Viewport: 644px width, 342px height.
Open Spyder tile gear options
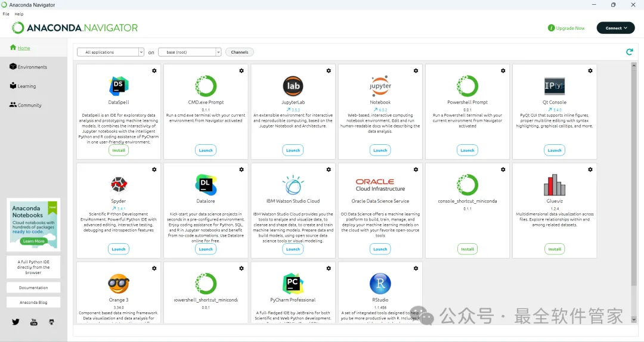154,170
